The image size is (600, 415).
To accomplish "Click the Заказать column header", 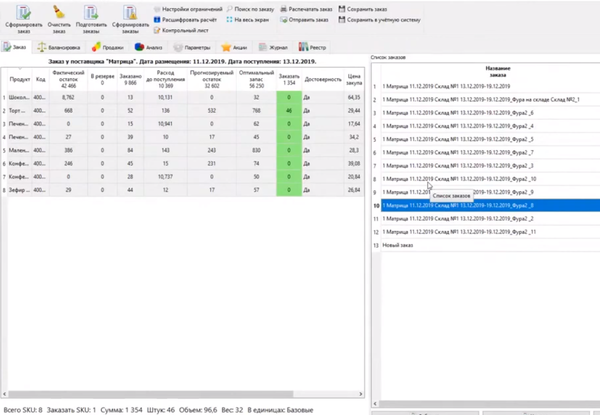I will click(289, 79).
